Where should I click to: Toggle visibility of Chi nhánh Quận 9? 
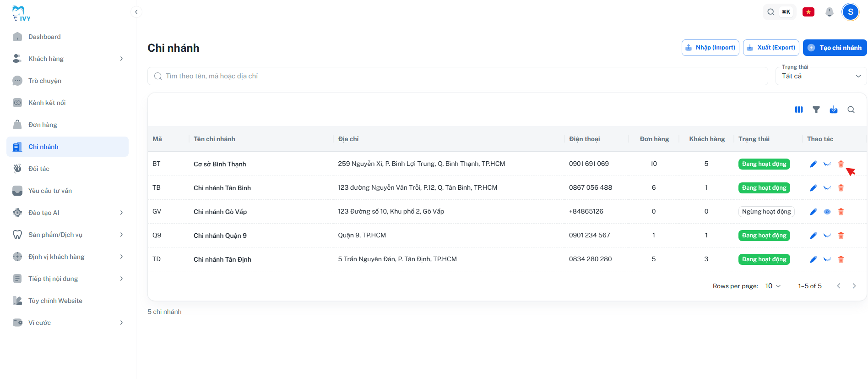click(x=827, y=236)
